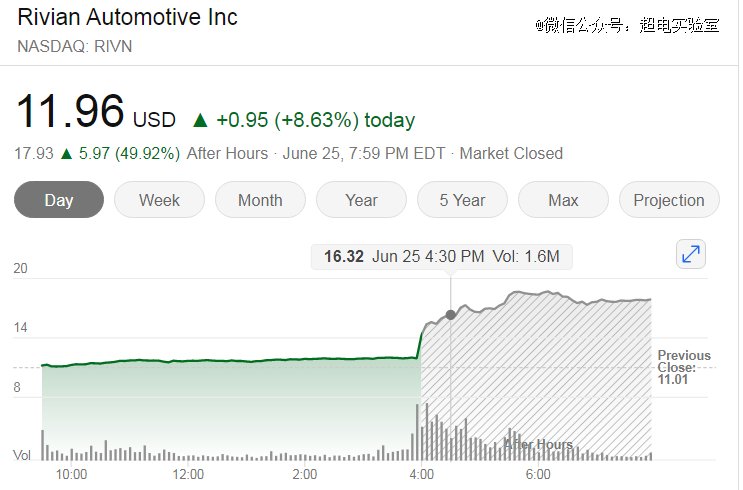Screen dimensions: 743x490
Task: Click the gray price point dot on chart
Action: pyautogui.click(x=451, y=314)
